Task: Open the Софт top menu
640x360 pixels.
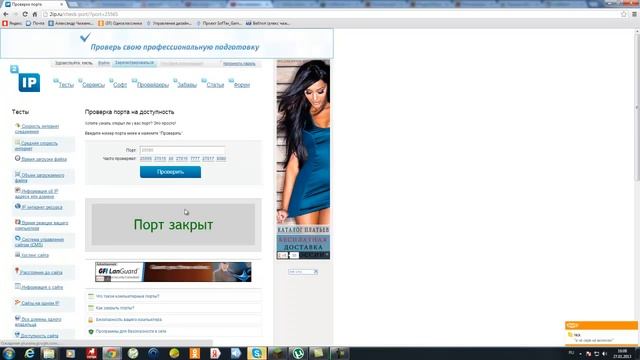Action: coord(120,85)
